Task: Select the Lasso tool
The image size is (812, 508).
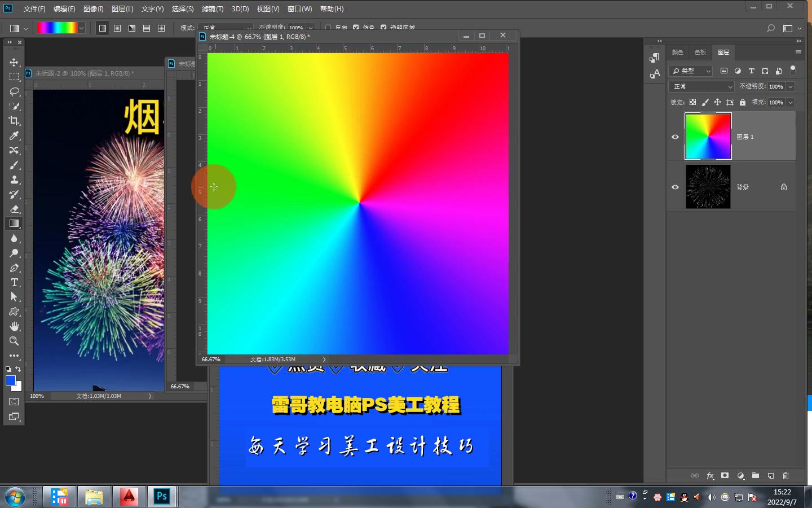Action: click(x=14, y=91)
